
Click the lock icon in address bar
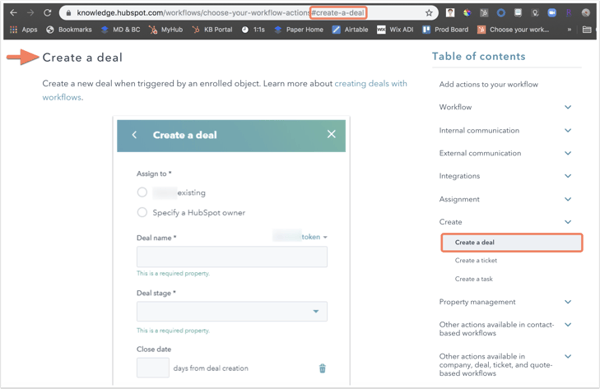tap(68, 13)
